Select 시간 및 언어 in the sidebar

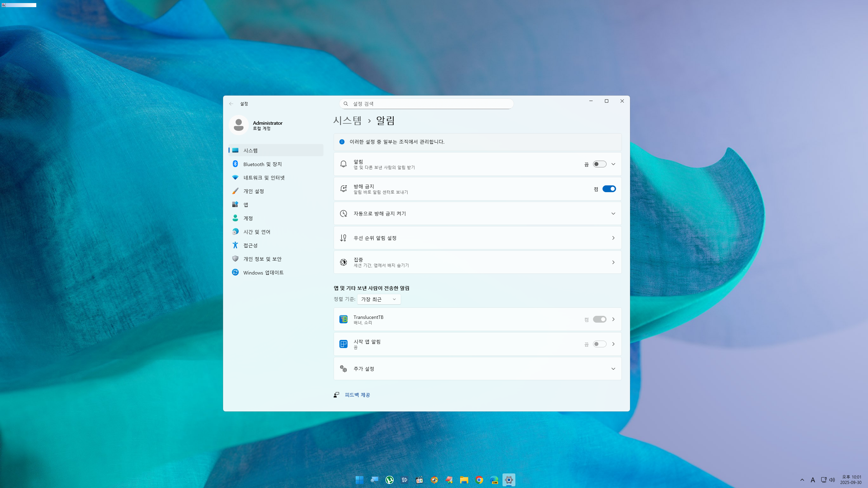(257, 232)
